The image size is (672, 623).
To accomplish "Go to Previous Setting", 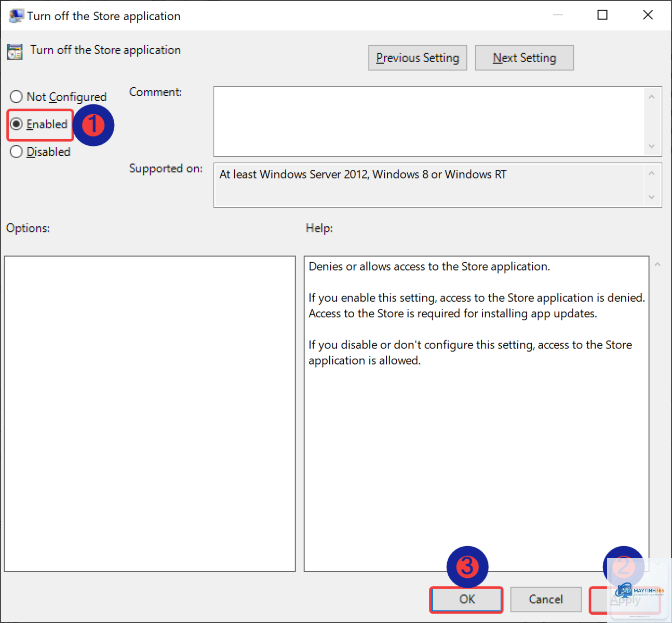I will [418, 58].
